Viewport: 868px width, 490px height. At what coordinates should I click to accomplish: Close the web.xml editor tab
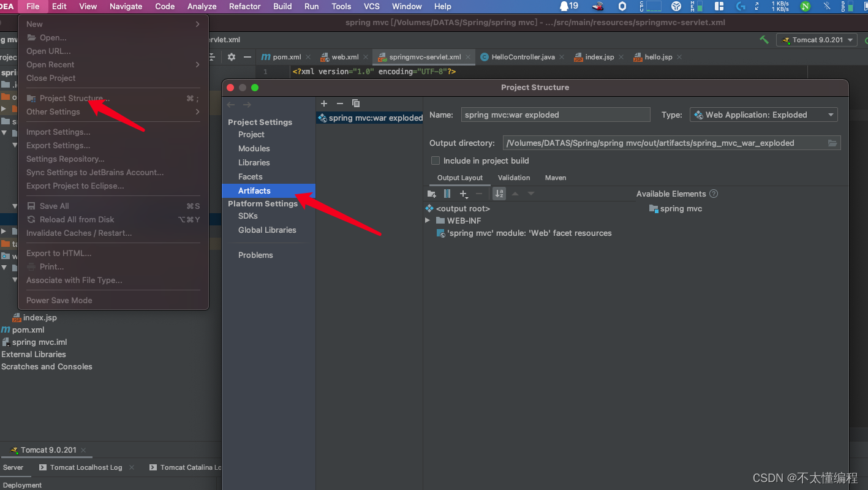366,57
